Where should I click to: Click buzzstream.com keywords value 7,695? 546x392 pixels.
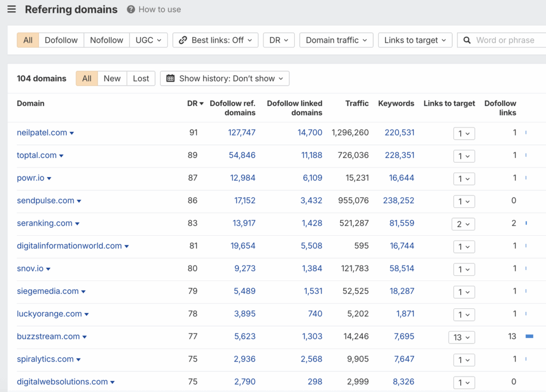point(404,337)
